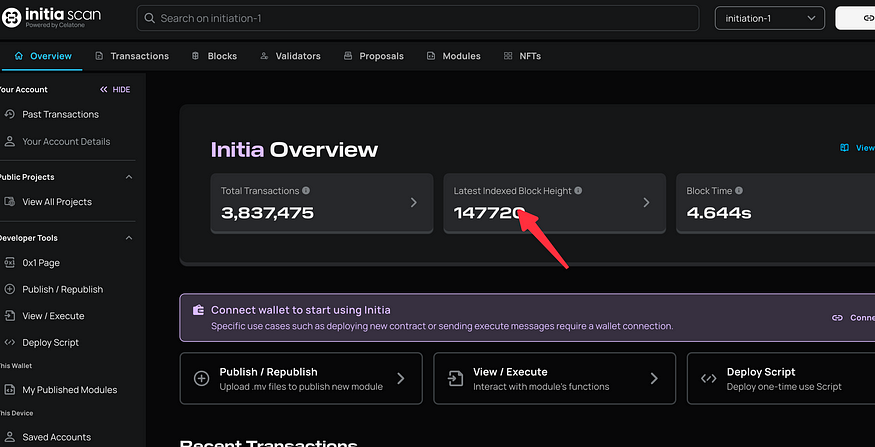The image size is (875, 447).
Task: Click the Total Transactions info icon
Action: point(306,190)
